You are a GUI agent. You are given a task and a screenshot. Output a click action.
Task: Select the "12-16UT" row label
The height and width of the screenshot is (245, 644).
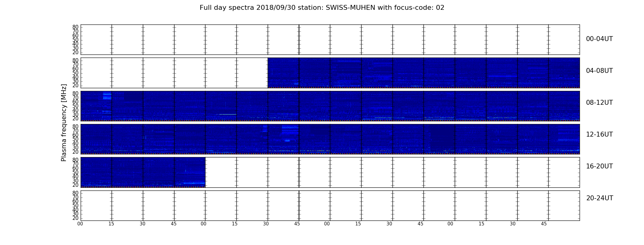(x=599, y=134)
